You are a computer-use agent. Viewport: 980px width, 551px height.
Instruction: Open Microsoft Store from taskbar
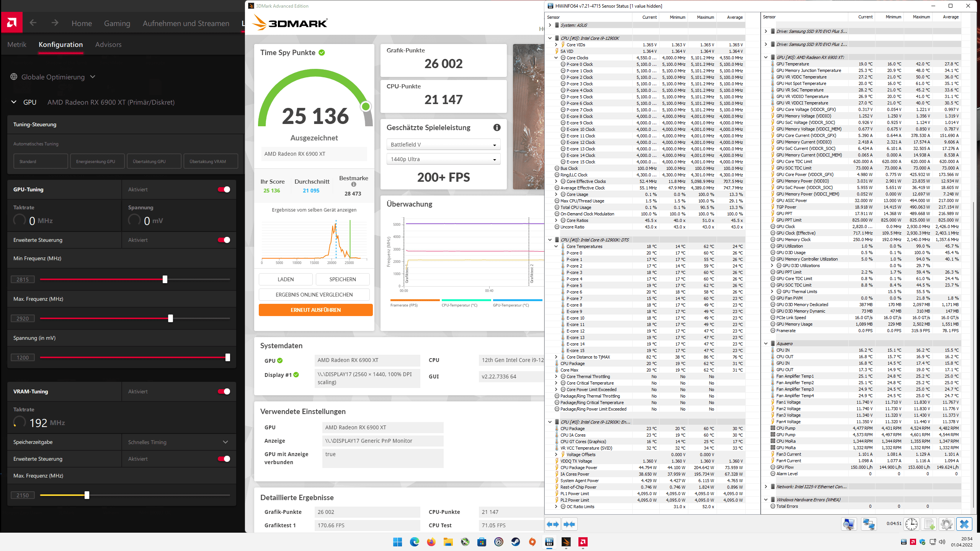pyautogui.click(x=482, y=542)
